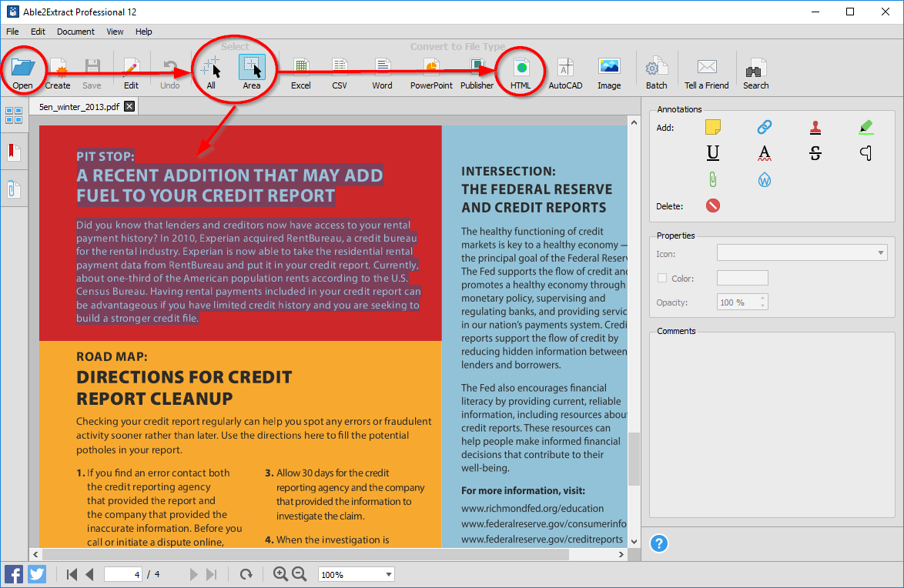Image resolution: width=904 pixels, height=588 pixels.
Task: Click the red Delete annotation icon
Action: point(713,205)
